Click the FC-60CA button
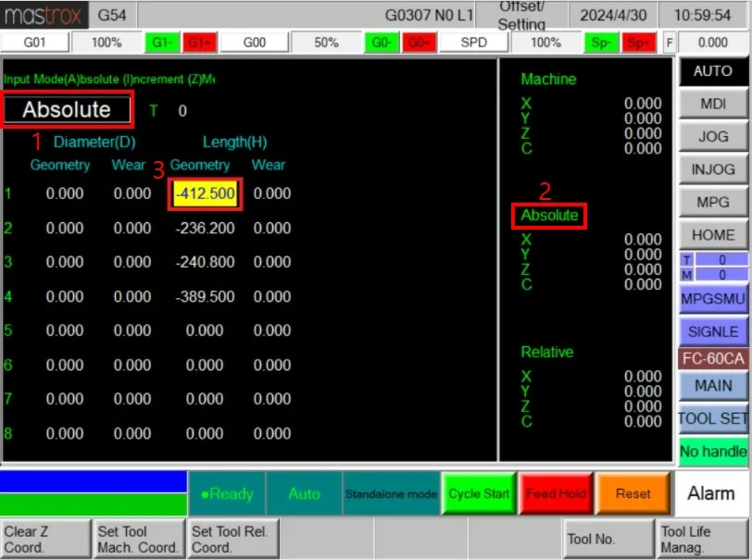This screenshot has width=752, height=560. coord(713,358)
